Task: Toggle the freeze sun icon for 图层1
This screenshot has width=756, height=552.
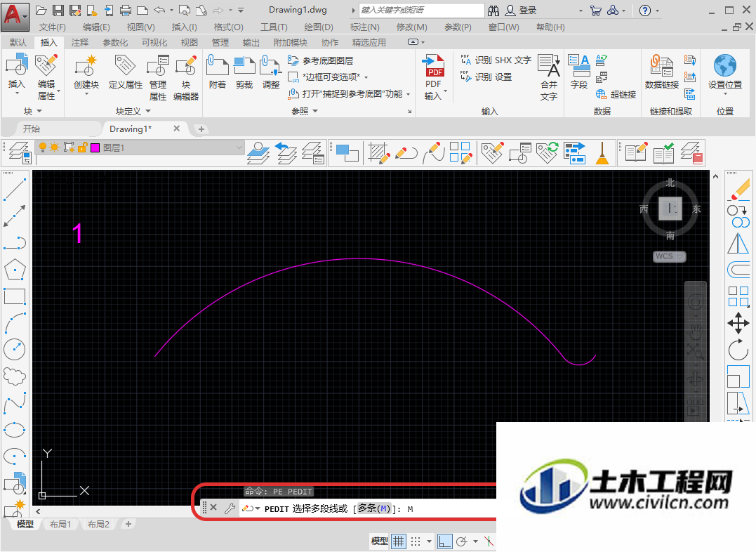Action: 55,147
